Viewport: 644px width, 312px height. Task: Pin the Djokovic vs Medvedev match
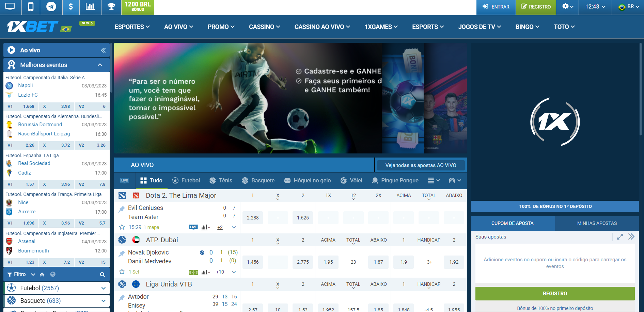122,254
